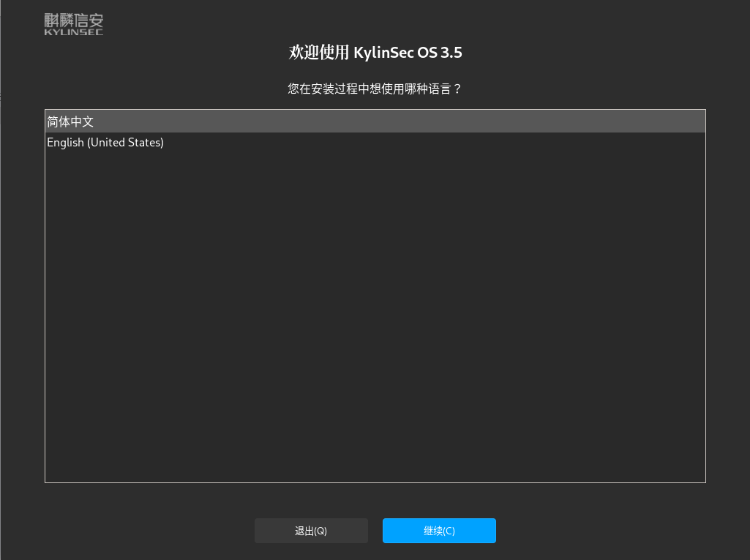Image resolution: width=750 pixels, height=560 pixels.
Task: Continue to the next installation step
Action: (x=439, y=531)
